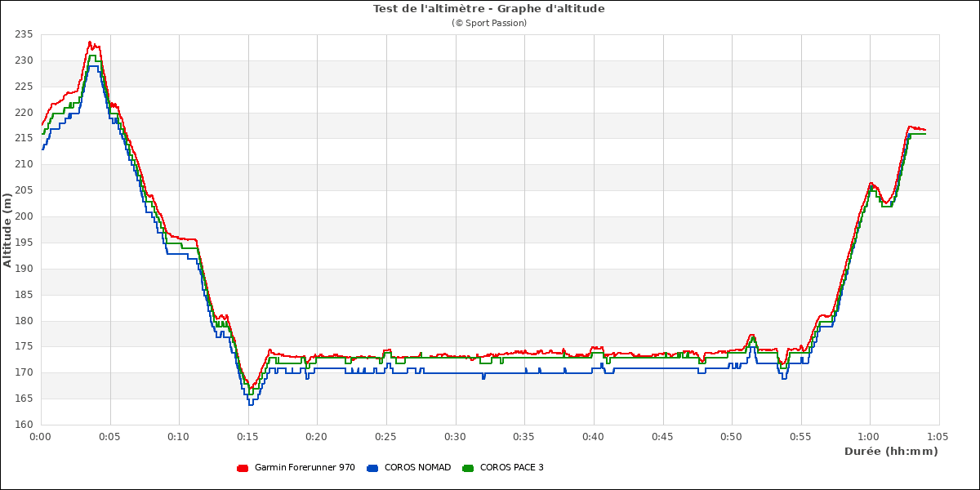Click the Durée (hh:mm) axis label
The width and height of the screenshot is (980, 490).
(x=891, y=451)
